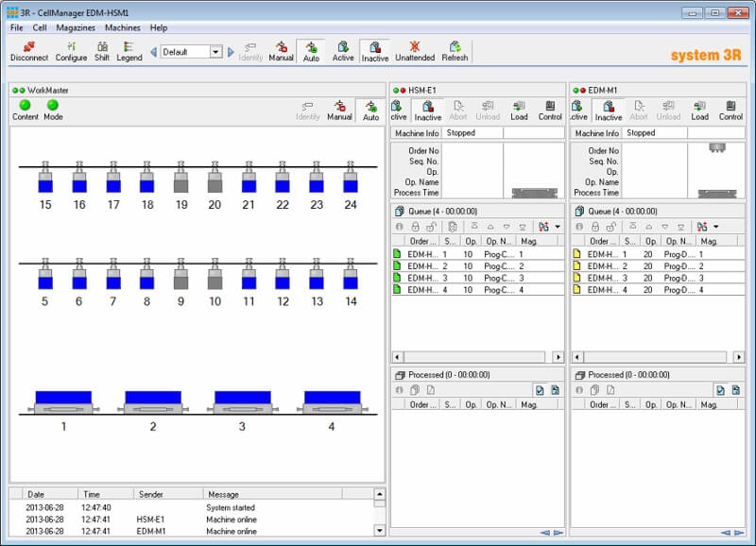This screenshot has height=546, width=756.
Task: Click HSM-E1 queue lock icon
Action: [415, 227]
